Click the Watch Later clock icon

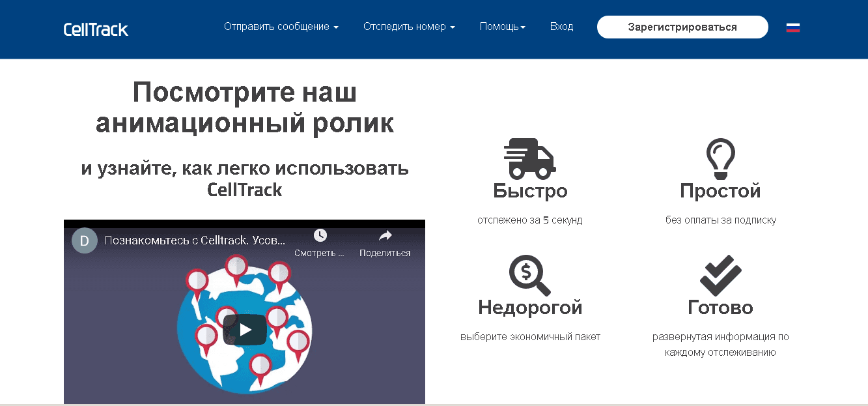pyautogui.click(x=320, y=236)
